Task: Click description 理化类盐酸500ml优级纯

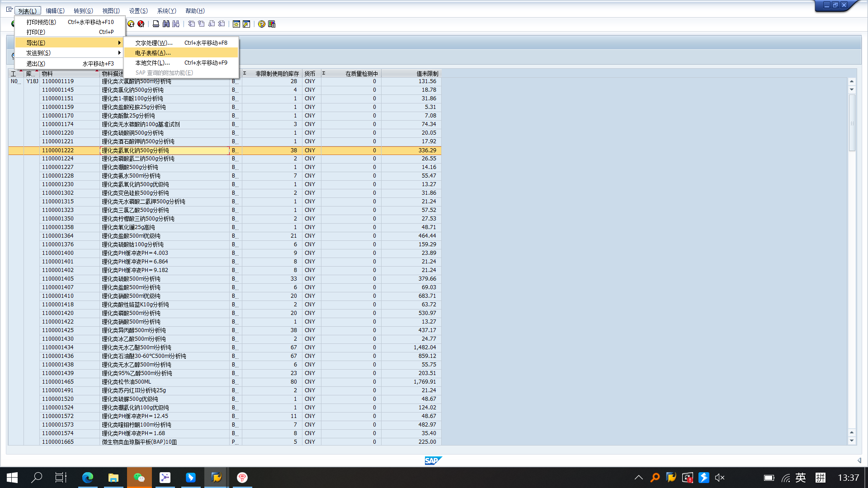Action: (131, 236)
